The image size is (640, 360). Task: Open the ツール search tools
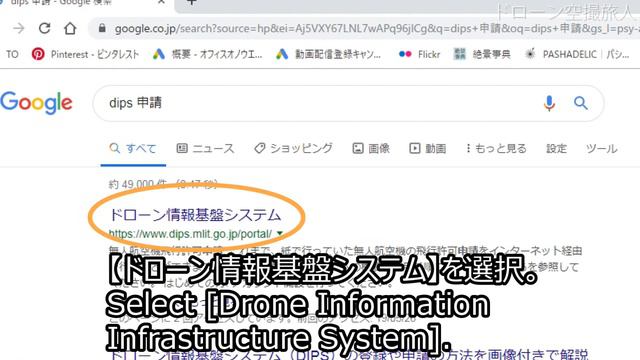[x=602, y=148]
